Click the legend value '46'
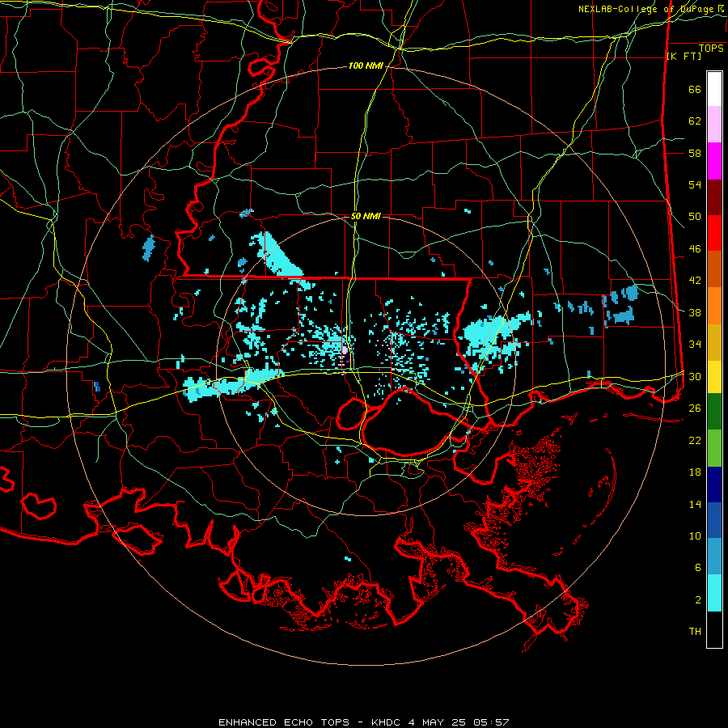 coord(695,249)
